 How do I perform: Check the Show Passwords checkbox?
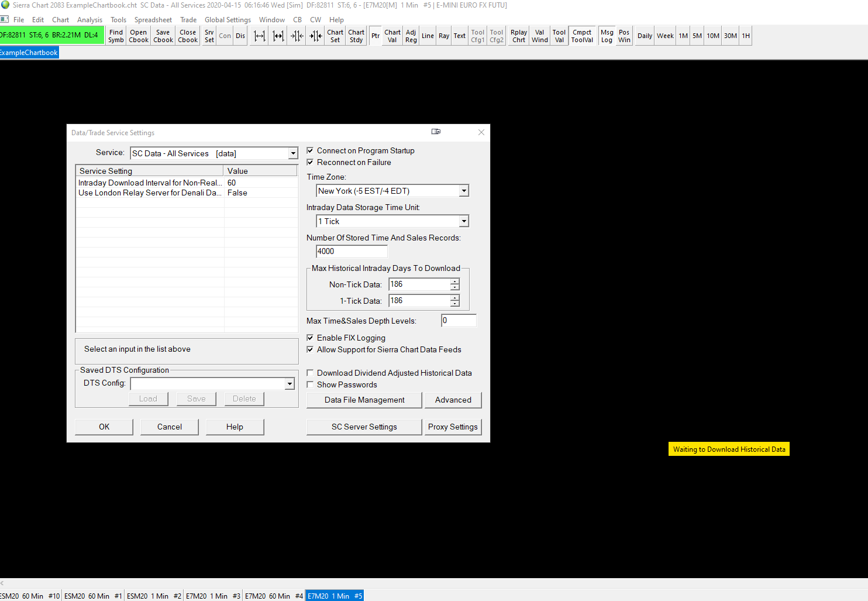(x=310, y=384)
